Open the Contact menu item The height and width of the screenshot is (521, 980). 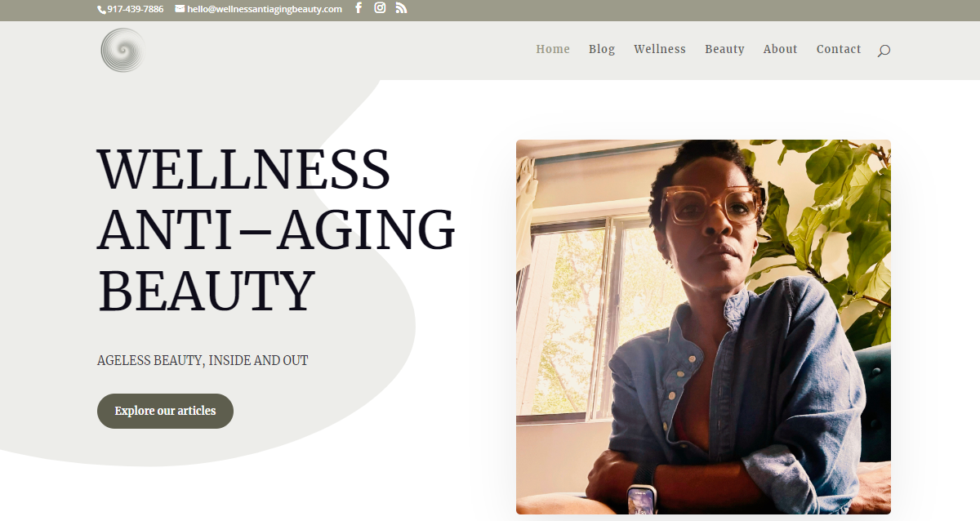pyautogui.click(x=839, y=49)
